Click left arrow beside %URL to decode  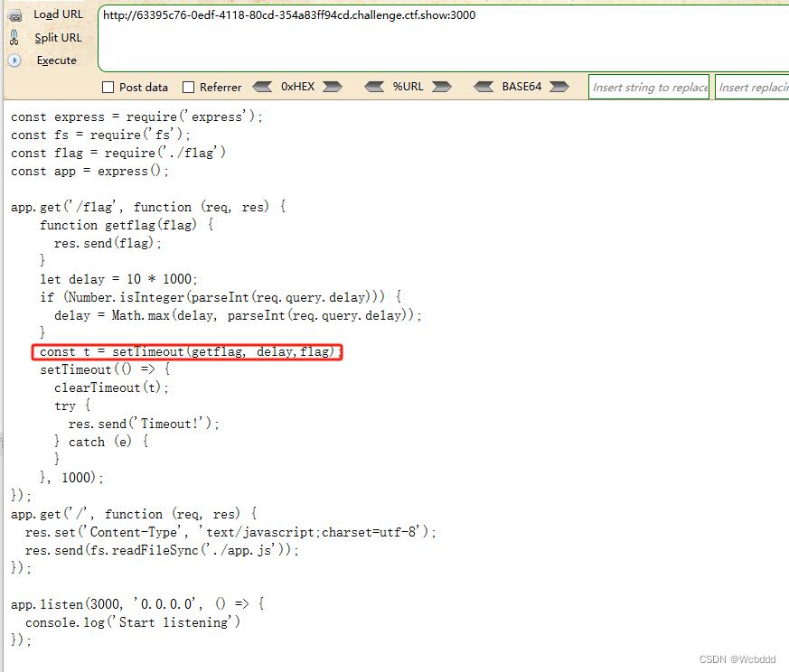(x=374, y=87)
